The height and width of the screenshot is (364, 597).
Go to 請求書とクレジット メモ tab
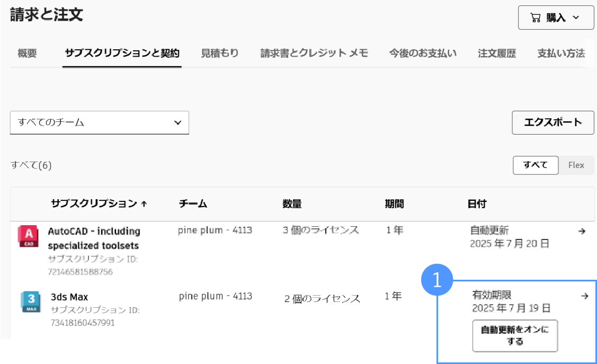pos(314,53)
